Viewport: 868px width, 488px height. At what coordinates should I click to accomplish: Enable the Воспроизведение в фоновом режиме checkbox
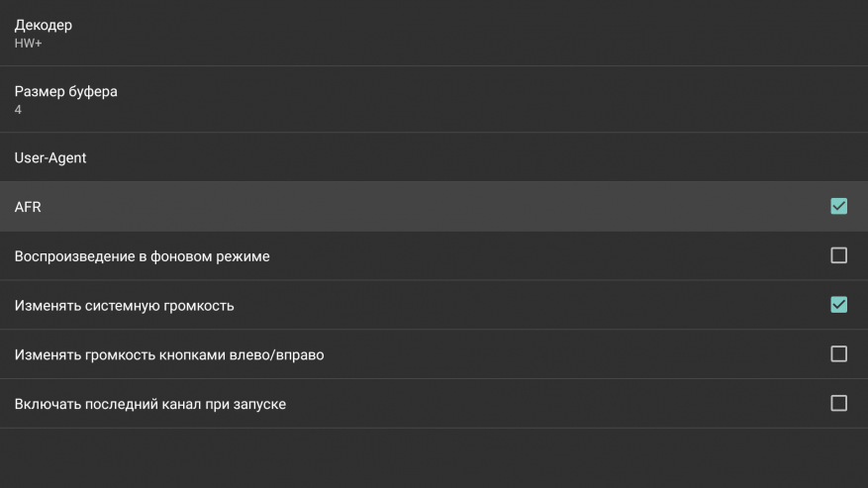tap(838, 255)
